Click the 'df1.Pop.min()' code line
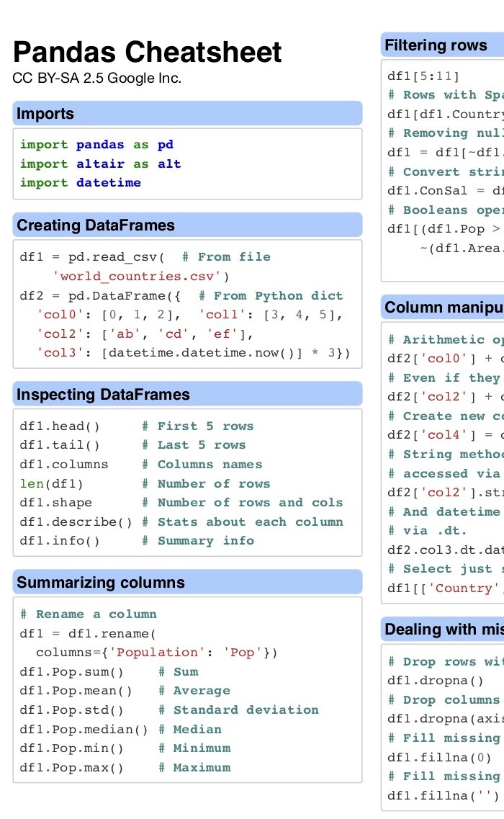 pyautogui.click(x=71, y=748)
